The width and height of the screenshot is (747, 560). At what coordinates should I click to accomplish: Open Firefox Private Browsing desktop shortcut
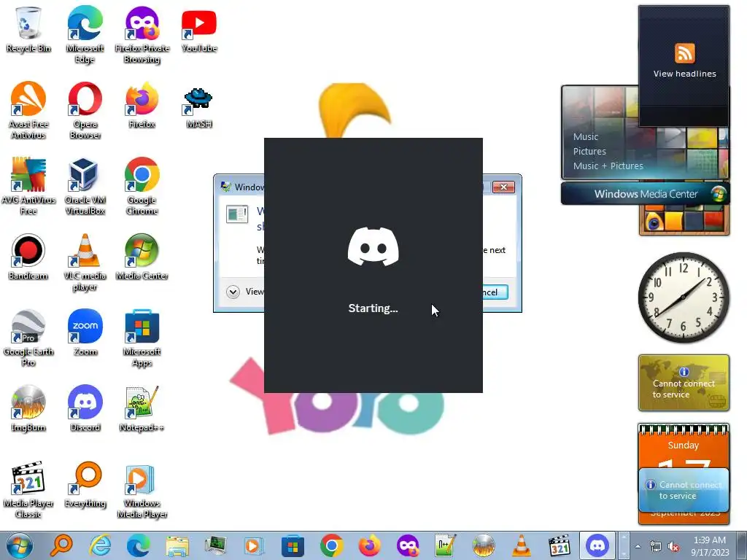click(142, 34)
